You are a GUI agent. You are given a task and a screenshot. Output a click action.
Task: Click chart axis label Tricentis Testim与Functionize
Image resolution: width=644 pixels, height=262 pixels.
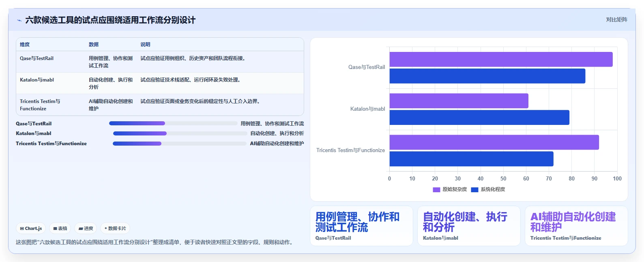pos(351,150)
